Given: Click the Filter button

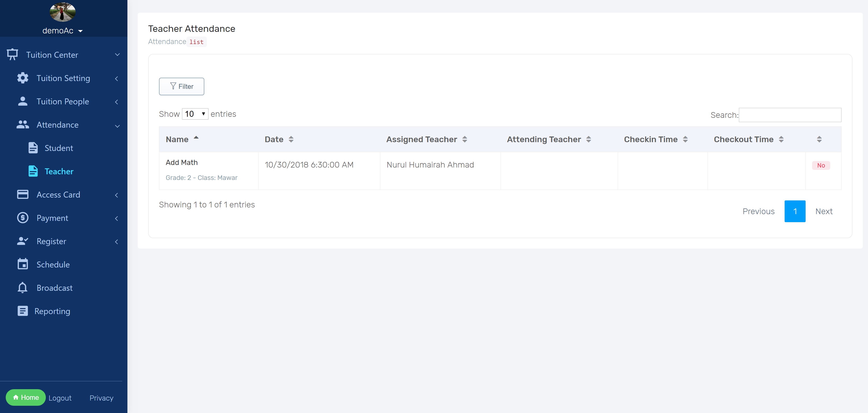Looking at the screenshot, I should (182, 86).
